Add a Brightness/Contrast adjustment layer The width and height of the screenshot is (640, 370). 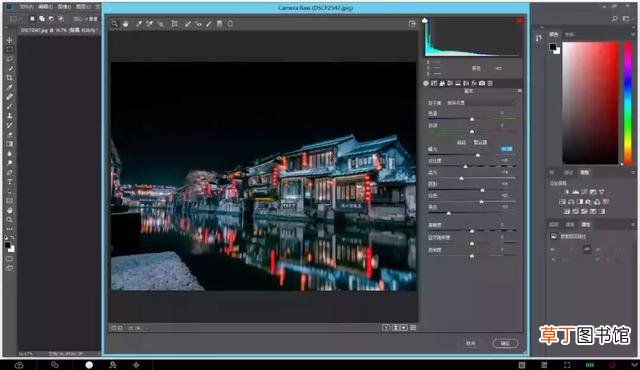(567, 192)
